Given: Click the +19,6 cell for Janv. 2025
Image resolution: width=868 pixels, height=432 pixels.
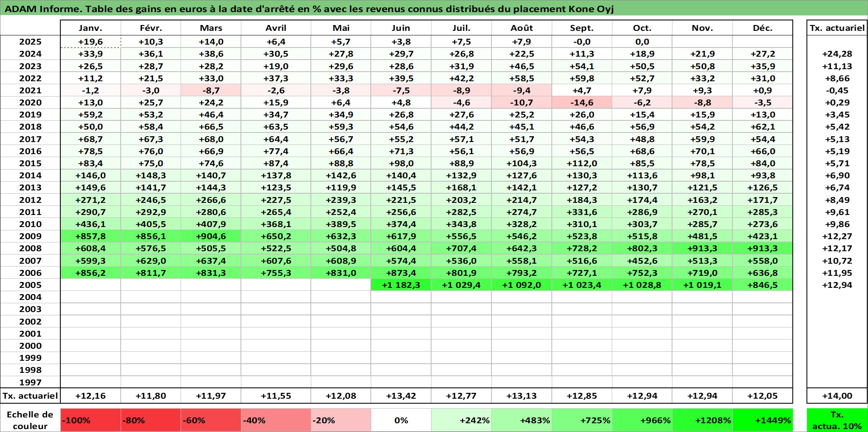Looking at the screenshot, I should (90, 42).
